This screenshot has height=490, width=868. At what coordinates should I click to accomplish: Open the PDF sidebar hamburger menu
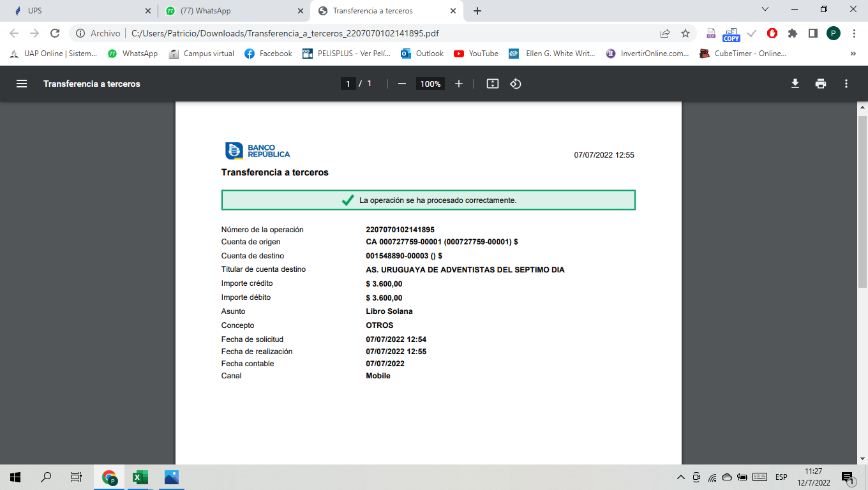click(22, 84)
